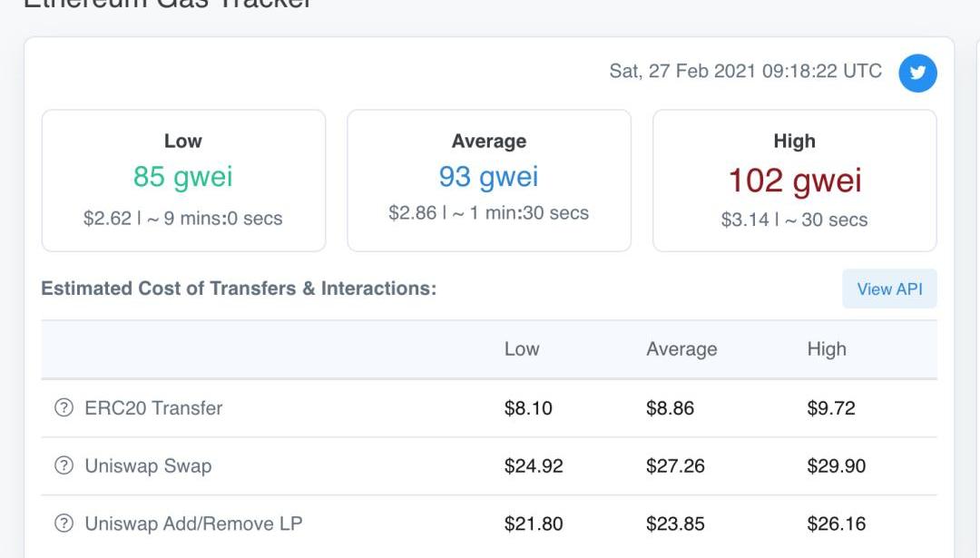980x558 pixels.
Task: Select the High gas price card
Action: tap(795, 181)
